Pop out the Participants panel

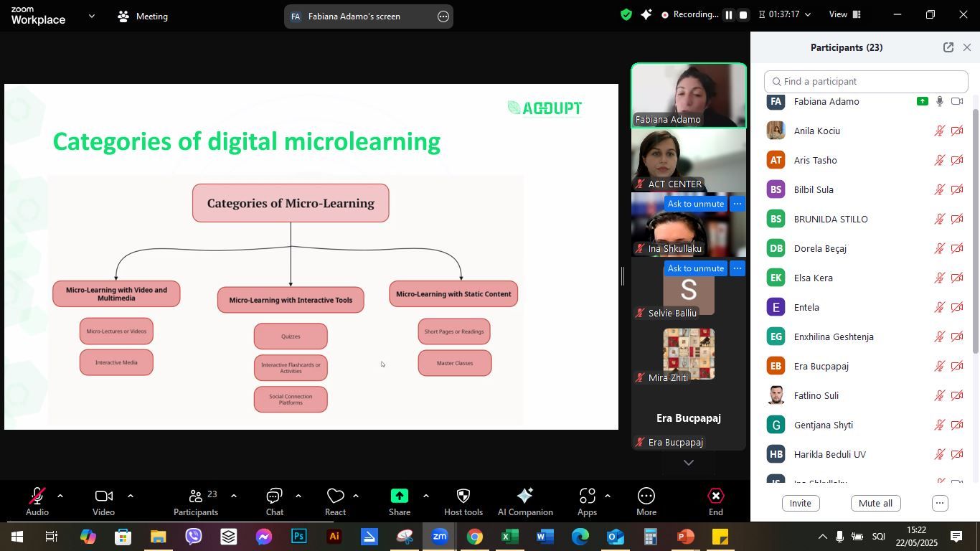click(x=948, y=47)
